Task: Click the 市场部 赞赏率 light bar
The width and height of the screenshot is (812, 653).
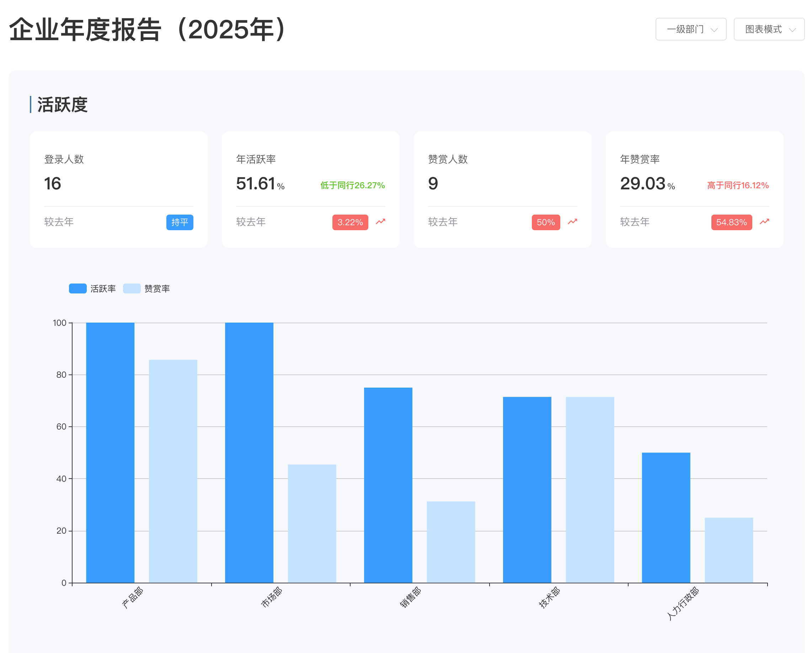Action: click(312, 524)
